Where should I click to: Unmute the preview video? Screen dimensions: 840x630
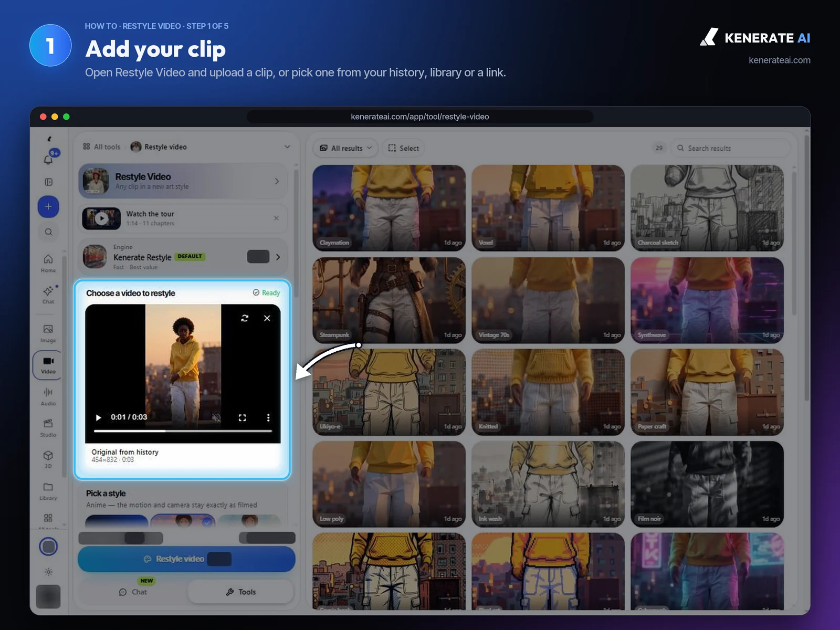(216, 417)
